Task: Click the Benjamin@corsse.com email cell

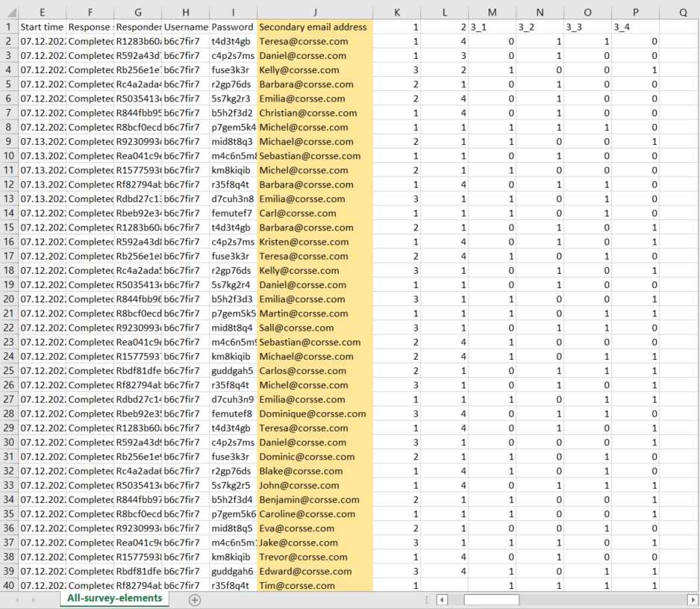Action: tap(314, 500)
